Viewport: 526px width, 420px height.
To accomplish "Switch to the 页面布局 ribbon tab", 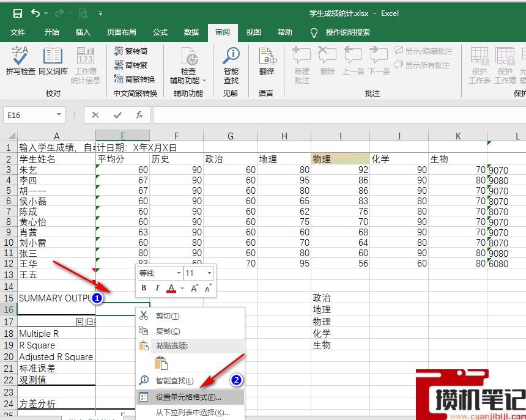I will point(122,32).
